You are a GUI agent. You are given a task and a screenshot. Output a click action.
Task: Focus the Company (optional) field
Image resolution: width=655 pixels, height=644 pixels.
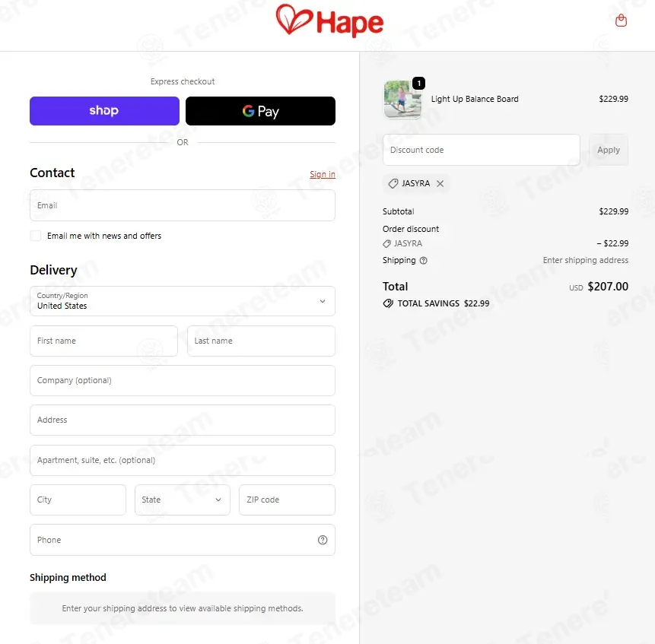point(183,381)
